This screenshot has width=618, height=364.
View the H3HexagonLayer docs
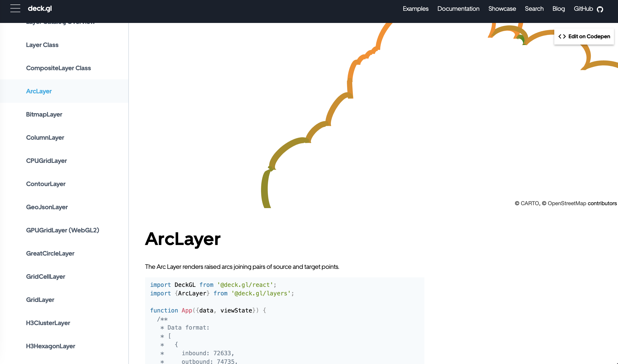coord(51,346)
